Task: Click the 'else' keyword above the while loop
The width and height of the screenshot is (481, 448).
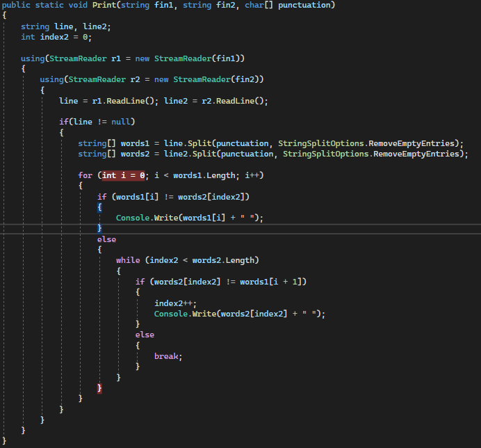Action: (x=106, y=239)
